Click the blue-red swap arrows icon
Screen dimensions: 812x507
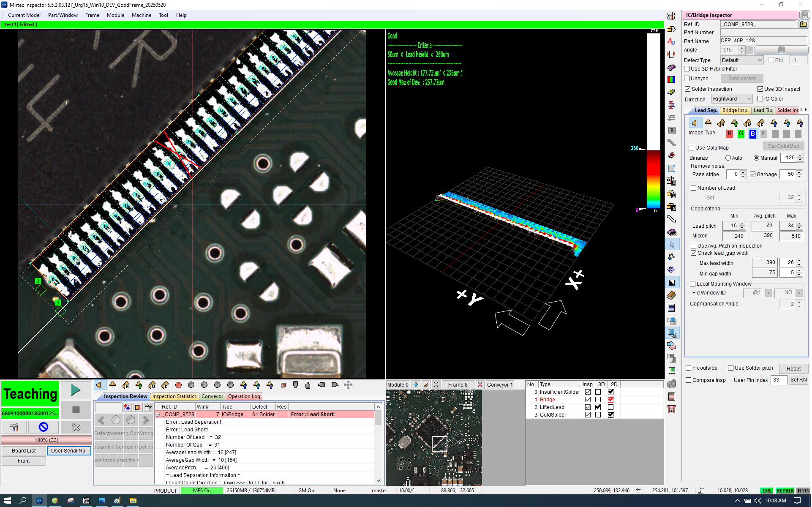[671, 346]
